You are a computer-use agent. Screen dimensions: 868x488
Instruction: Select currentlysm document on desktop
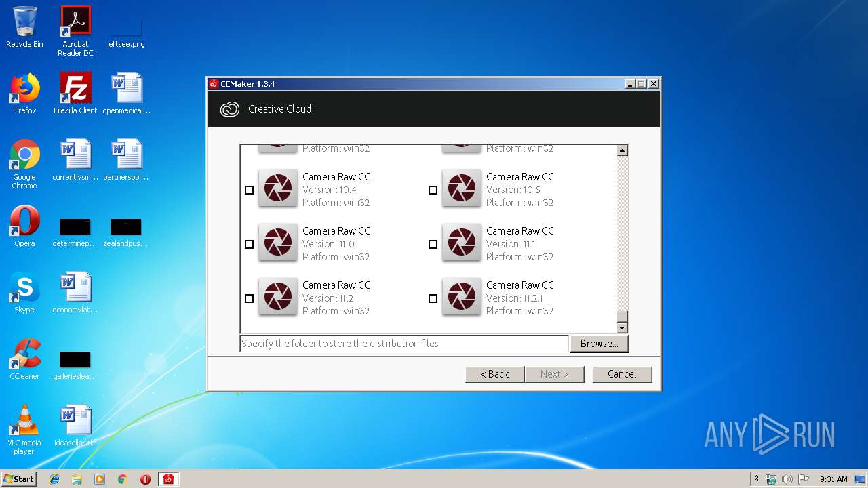(x=75, y=160)
